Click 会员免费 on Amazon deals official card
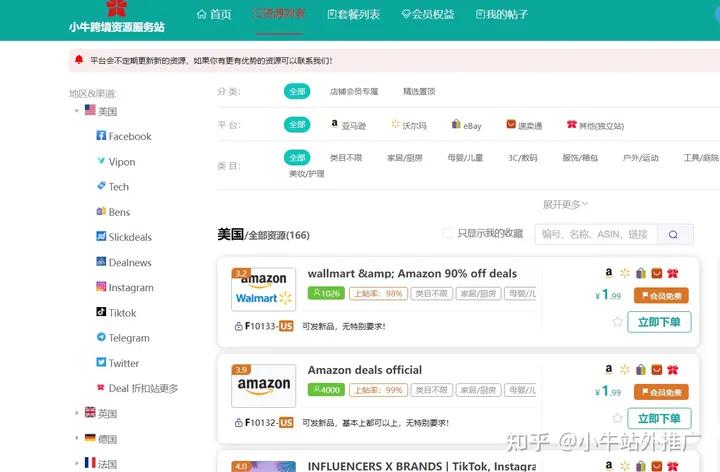Viewport: 720px width, 472px height. click(661, 392)
